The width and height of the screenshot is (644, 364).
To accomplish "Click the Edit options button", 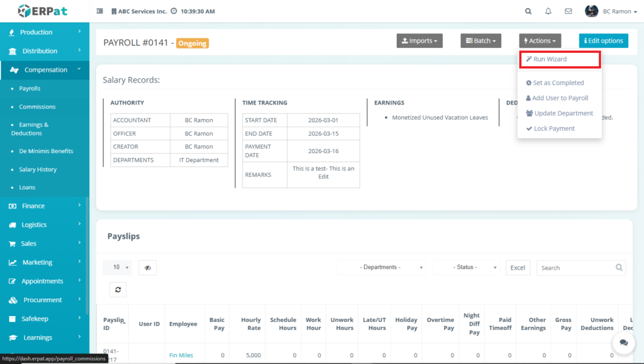I will (x=603, y=41).
